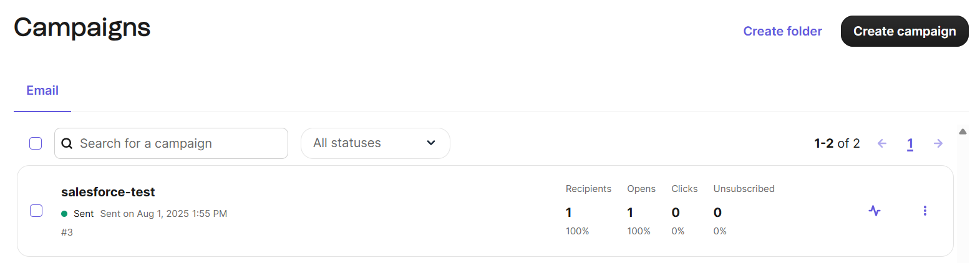Open the salesforce-test campaign title
The height and width of the screenshot is (263, 980).
click(108, 192)
